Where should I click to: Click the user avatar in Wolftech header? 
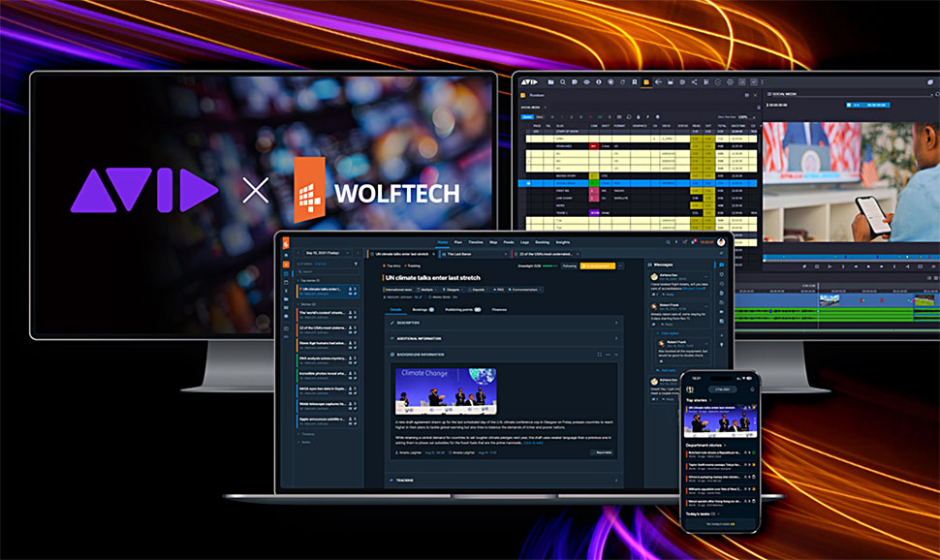click(x=721, y=241)
